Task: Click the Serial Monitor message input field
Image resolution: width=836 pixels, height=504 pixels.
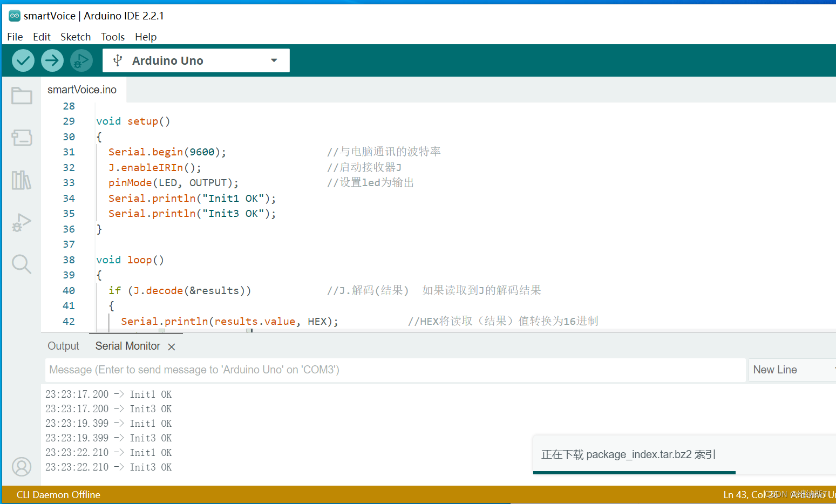Action: pyautogui.click(x=378, y=370)
